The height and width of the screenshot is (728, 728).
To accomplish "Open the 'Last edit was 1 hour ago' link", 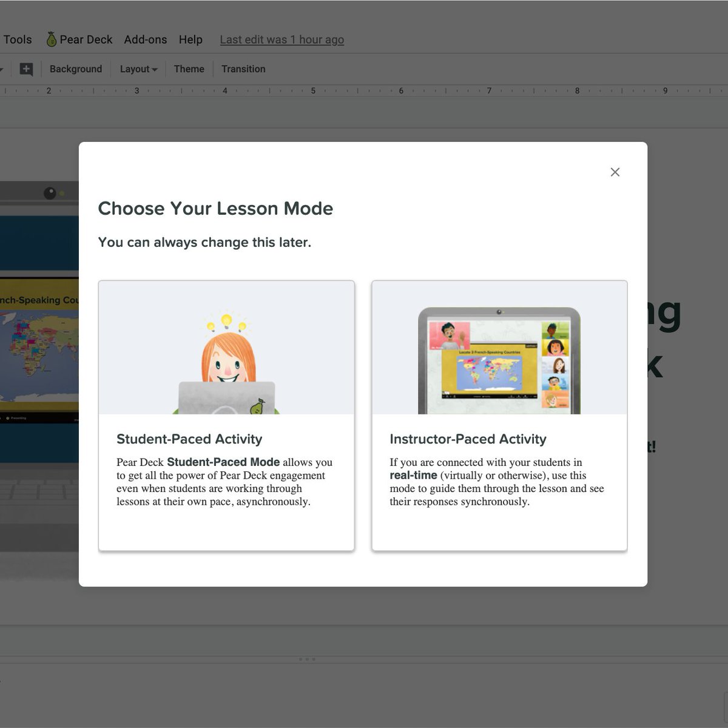I will tap(281, 39).
